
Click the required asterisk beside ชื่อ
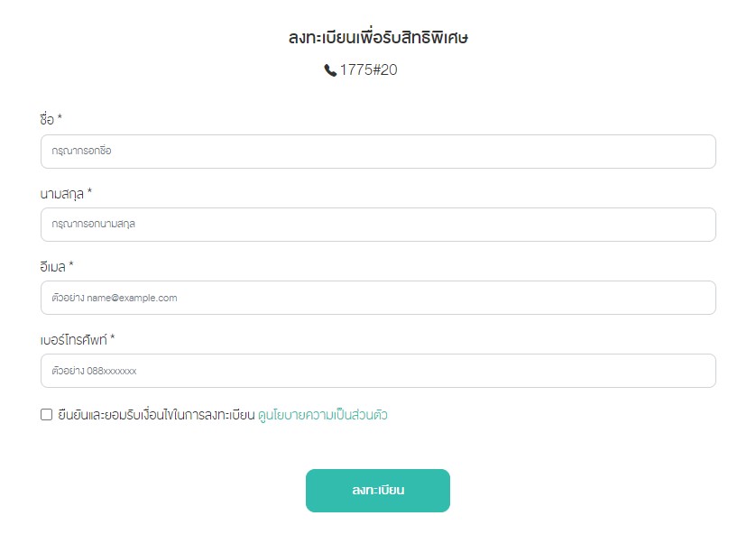(60, 117)
